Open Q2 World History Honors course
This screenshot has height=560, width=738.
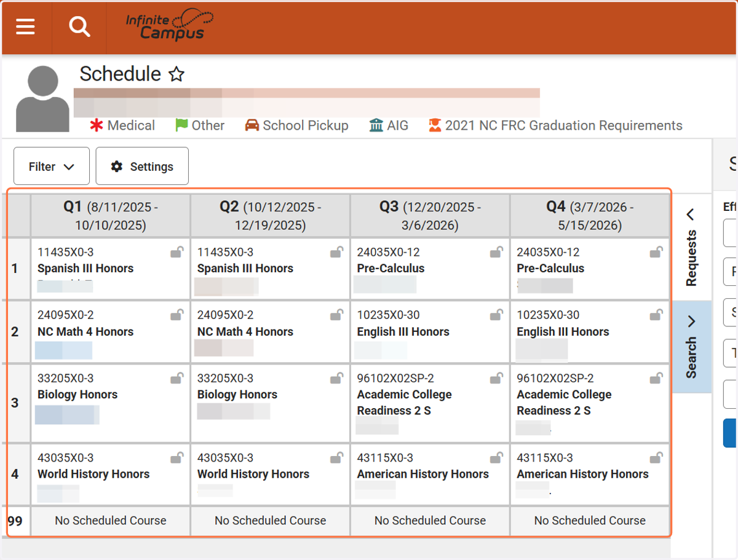(253, 475)
